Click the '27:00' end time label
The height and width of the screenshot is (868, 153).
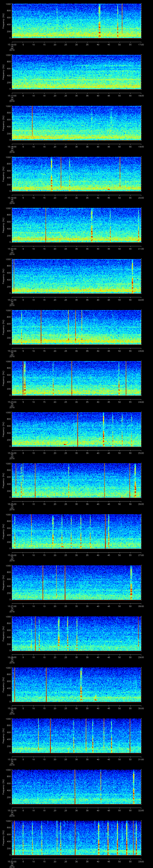click(x=141, y=555)
